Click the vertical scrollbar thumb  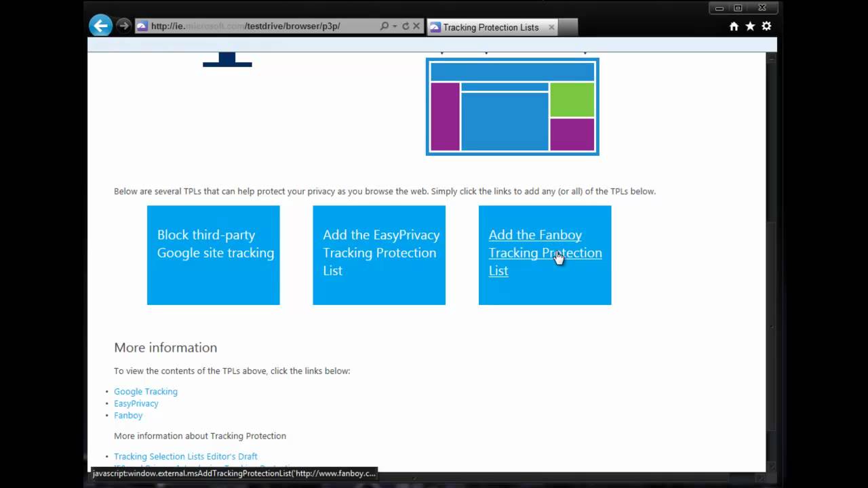771,327
